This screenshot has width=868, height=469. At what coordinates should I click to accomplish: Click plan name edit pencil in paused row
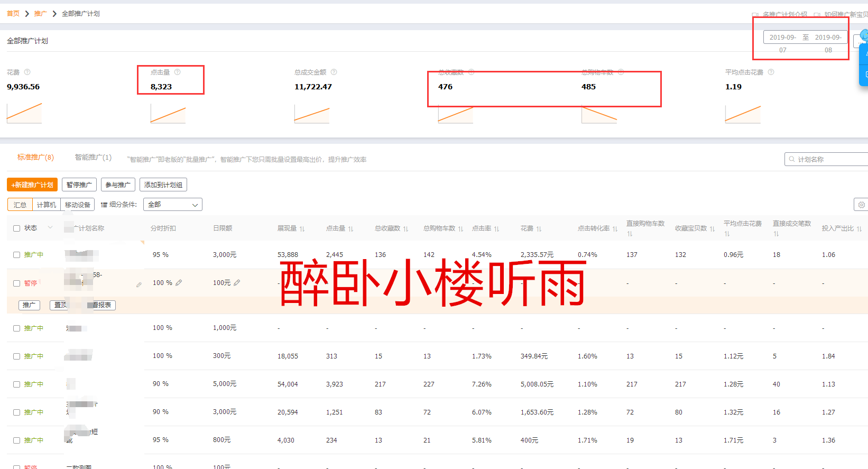point(139,285)
